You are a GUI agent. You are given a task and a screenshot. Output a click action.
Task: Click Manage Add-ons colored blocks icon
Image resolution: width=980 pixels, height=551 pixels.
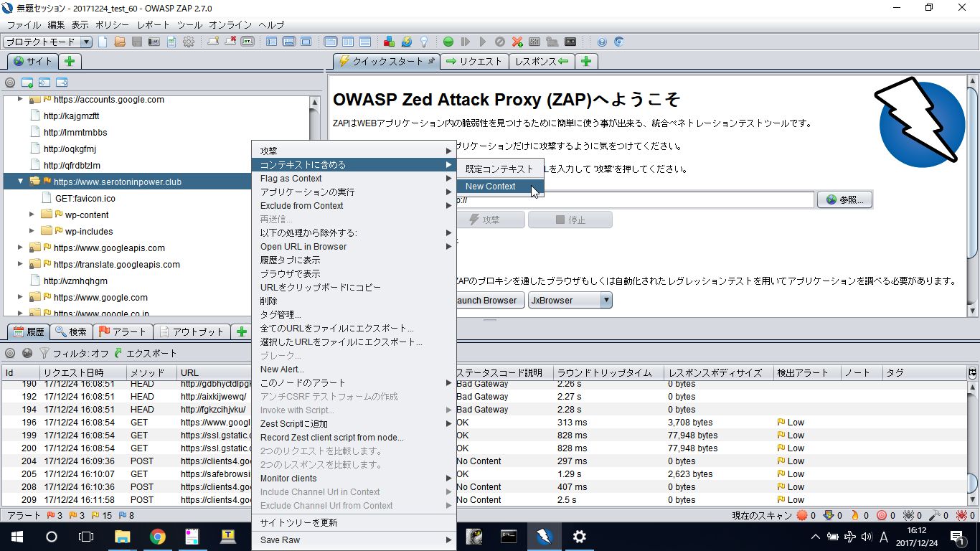(x=390, y=42)
